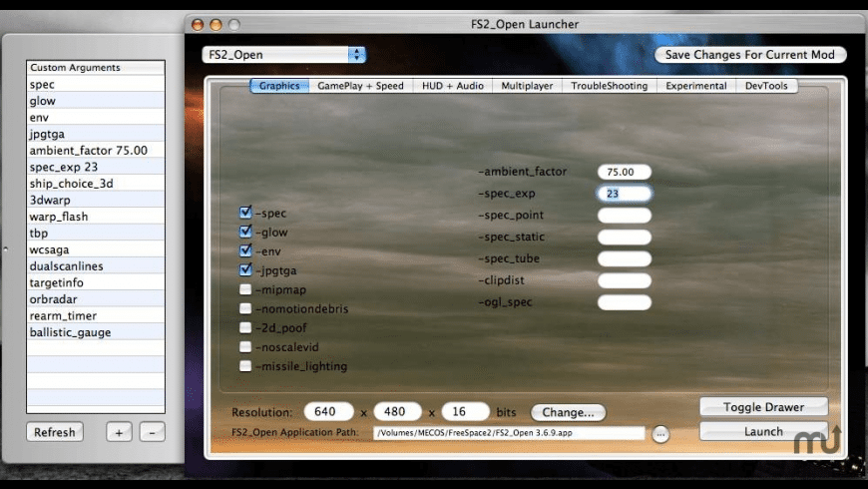Viewport: 868px width, 489px height.
Task: Switch to the Graphics tab
Action: [279, 86]
